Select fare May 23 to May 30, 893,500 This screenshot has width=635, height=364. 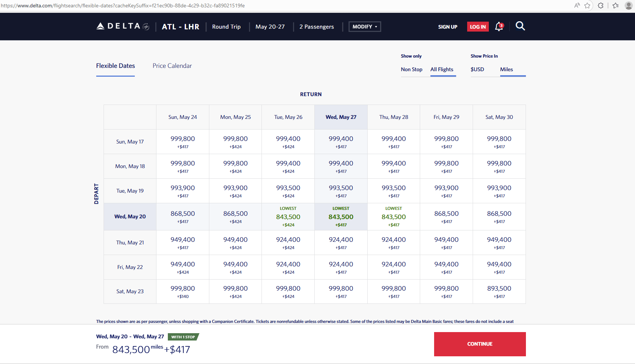(x=499, y=292)
